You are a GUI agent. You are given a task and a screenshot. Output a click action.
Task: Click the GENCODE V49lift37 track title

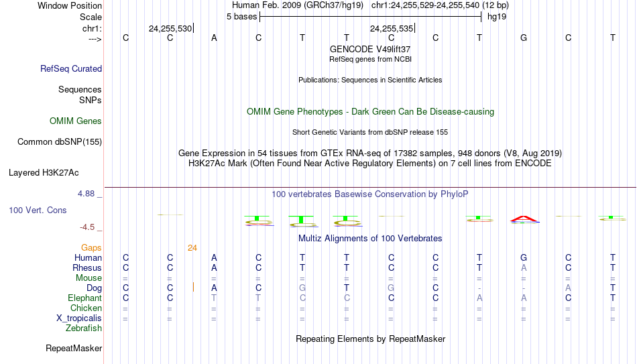pos(370,49)
